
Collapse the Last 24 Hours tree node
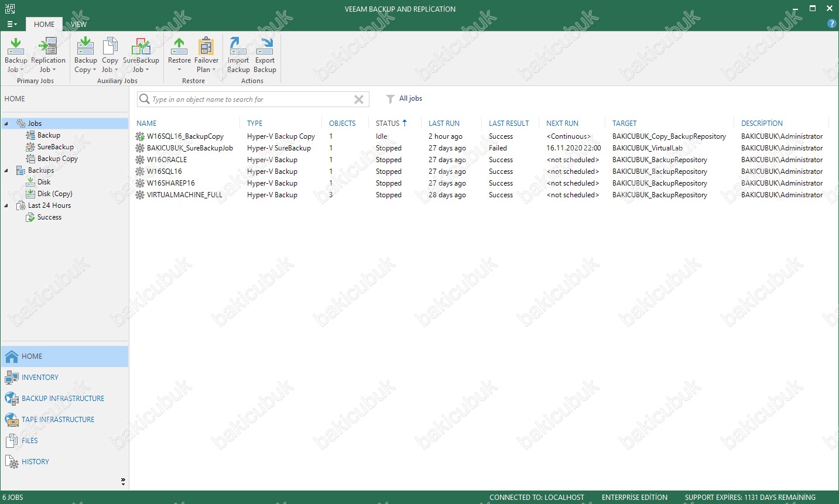point(6,205)
